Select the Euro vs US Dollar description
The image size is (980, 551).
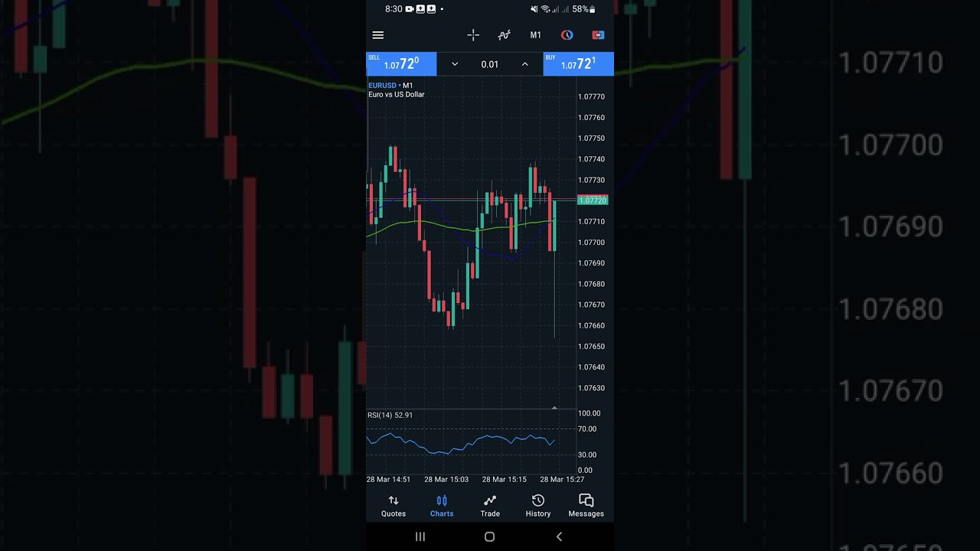[x=397, y=95]
